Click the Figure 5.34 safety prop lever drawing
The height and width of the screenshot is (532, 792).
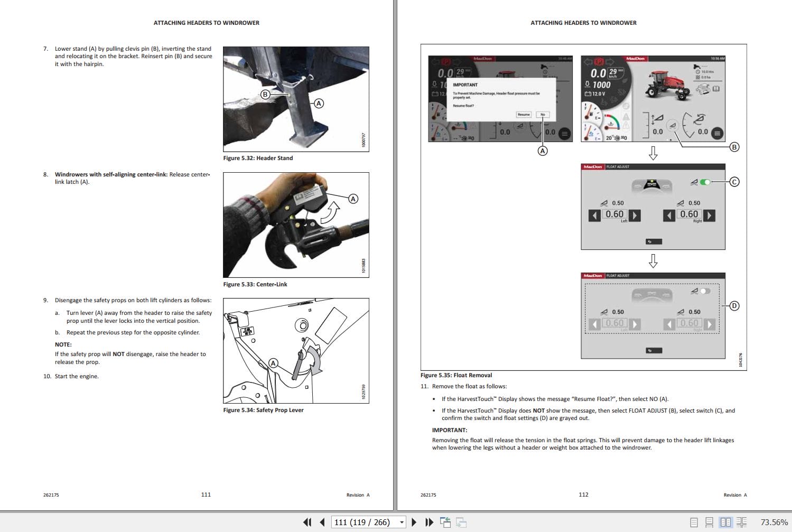point(296,351)
